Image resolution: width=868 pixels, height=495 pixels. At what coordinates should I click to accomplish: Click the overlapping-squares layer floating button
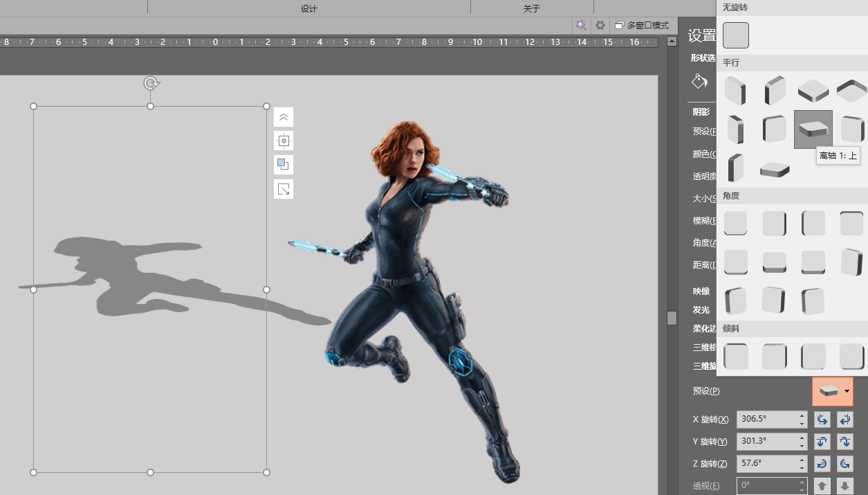pyautogui.click(x=284, y=165)
